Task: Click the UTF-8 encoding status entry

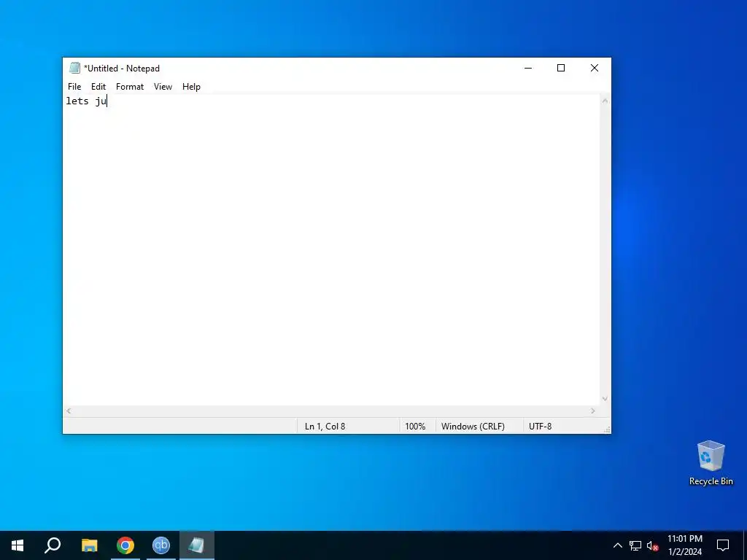Action: click(541, 426)
